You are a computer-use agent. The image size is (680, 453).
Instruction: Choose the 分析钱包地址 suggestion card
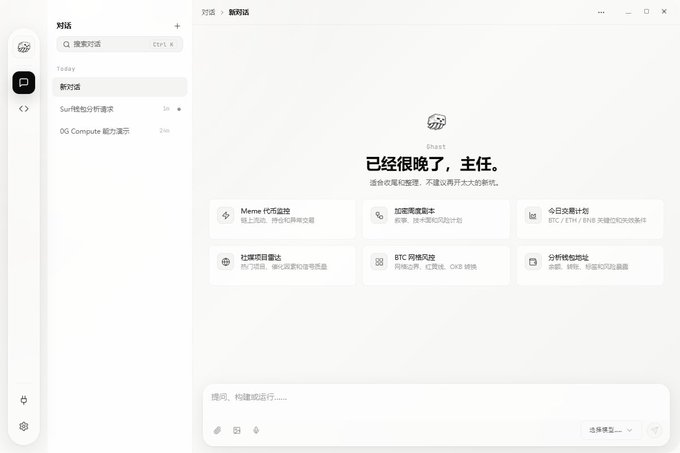pyautogui.click(x=590, y=265)
